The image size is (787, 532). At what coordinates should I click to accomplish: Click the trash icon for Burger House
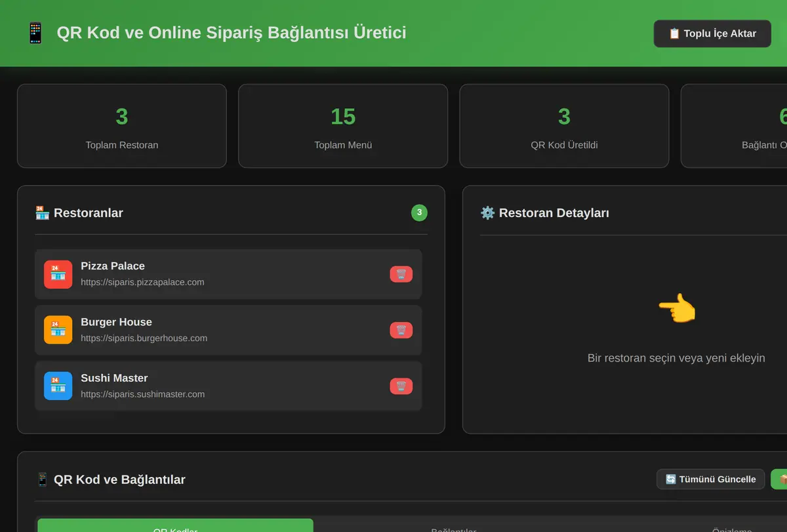(401, 331)
